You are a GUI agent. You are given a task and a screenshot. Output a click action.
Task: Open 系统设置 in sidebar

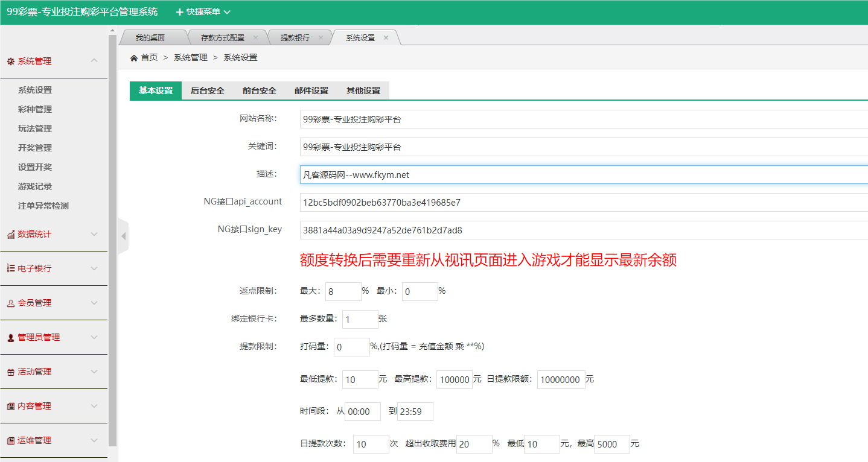35,90
